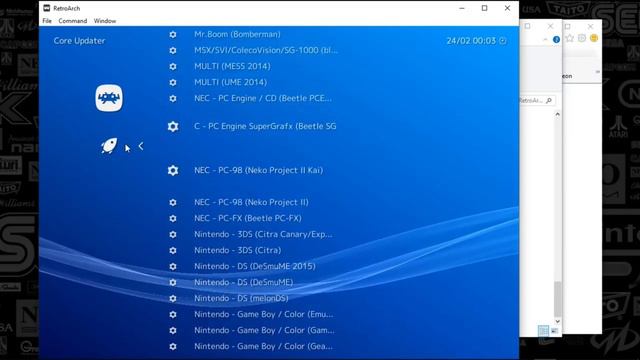
Task: Click gear icon for PC Engine SuperGrafx
Action: click(x=173, y=127)
